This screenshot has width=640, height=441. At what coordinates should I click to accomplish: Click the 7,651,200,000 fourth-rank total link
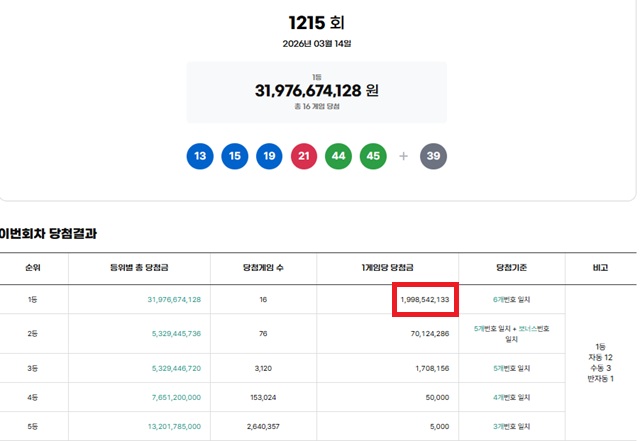(174, 397)
